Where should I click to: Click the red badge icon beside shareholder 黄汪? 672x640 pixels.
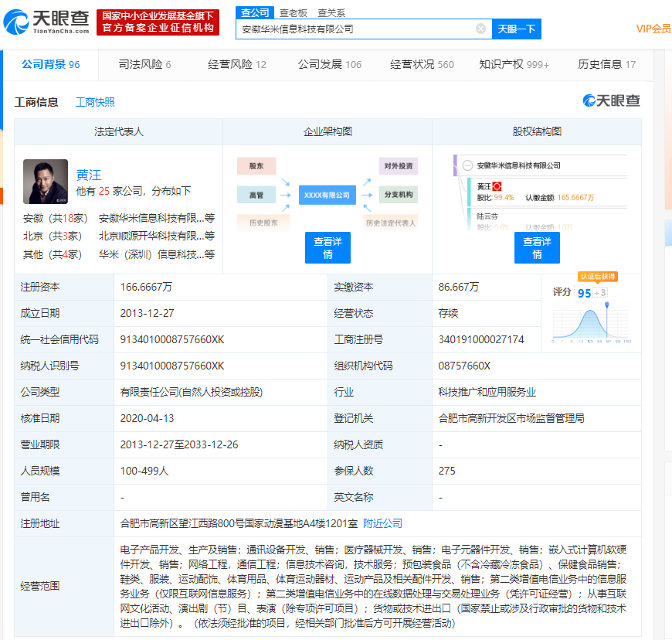[x=497, y=186]
